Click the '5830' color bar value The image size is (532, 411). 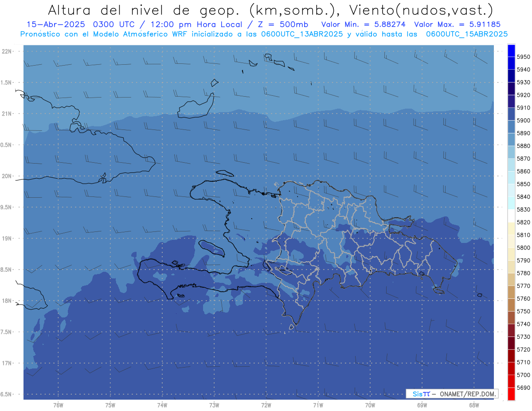(524, 210)
